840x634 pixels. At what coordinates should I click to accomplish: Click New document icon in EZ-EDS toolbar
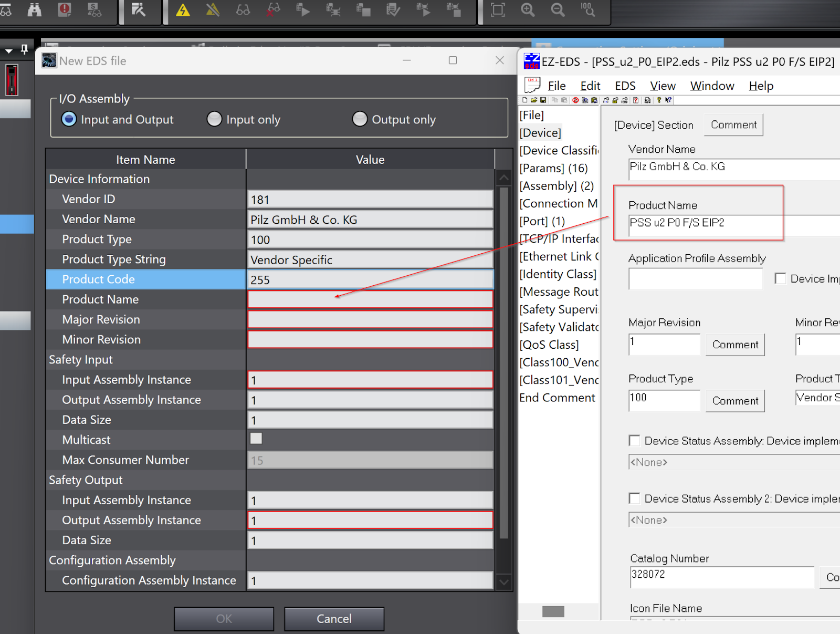[524, 100]
